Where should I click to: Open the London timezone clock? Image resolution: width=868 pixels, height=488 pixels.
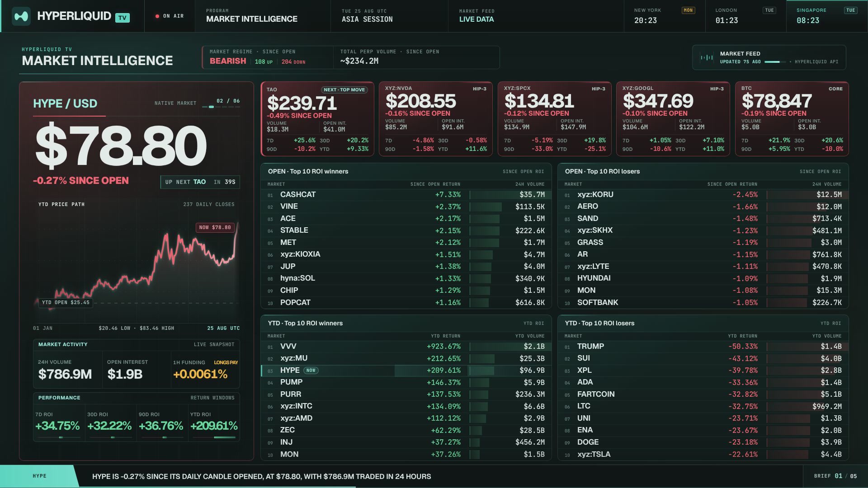(746, 16)
